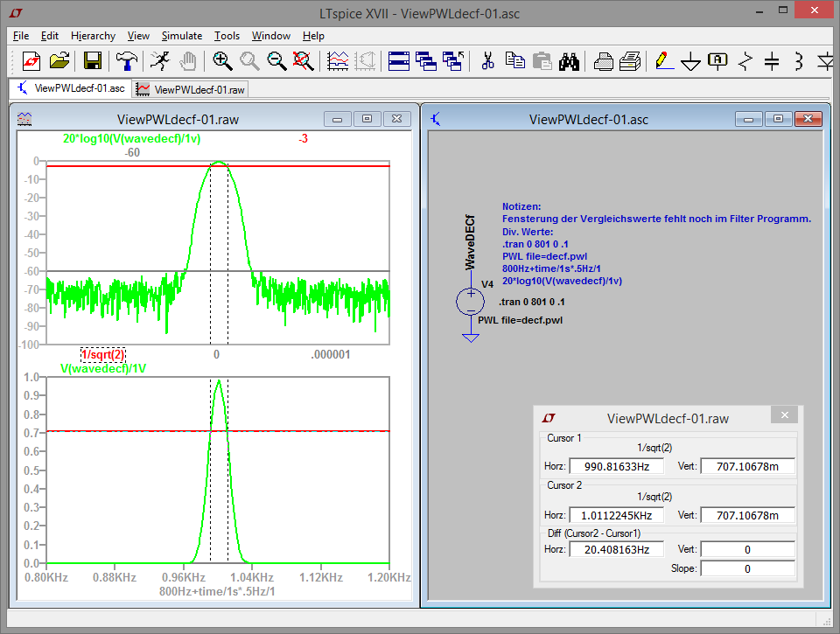Viewport: 840px width, 634px height.
Task: Select the Resistor component tool
Action: 745,61
